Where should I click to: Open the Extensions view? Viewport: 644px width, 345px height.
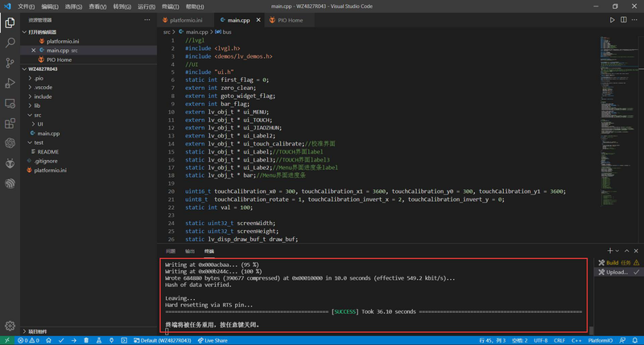pos(10,123)
